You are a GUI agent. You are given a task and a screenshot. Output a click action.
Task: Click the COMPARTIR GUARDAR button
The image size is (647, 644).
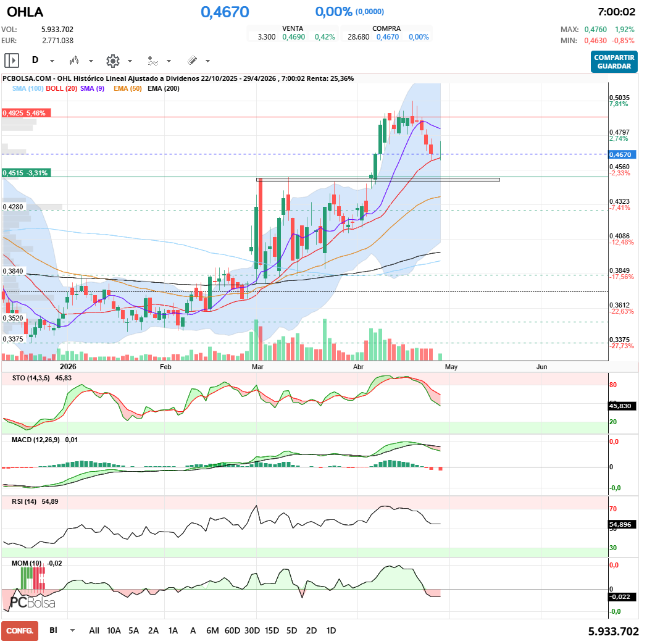(614, 62)
